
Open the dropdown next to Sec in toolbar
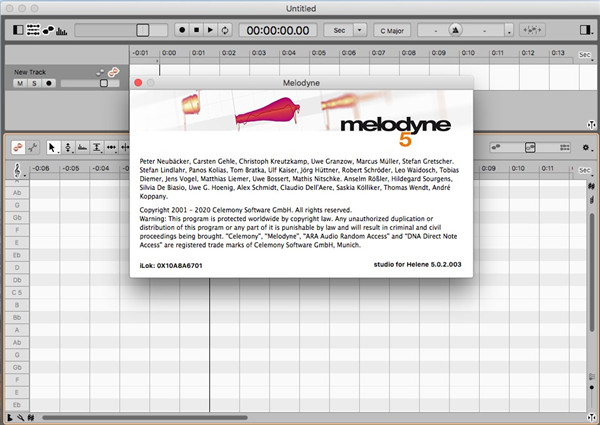tap(360, 30)
